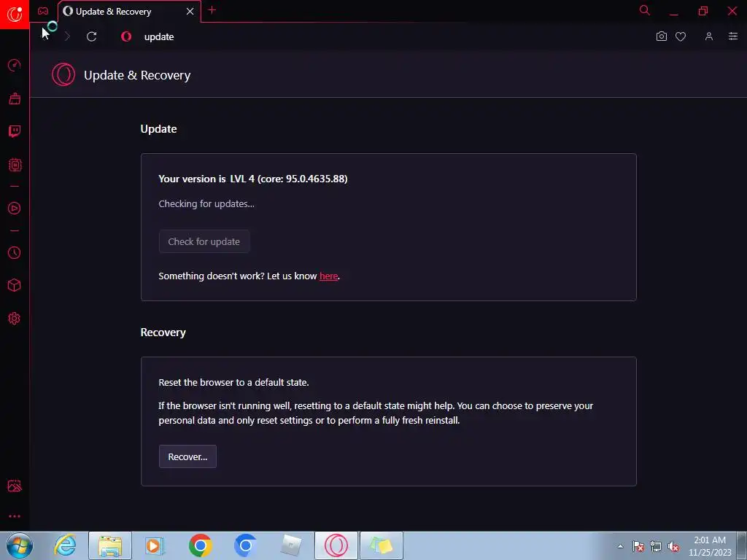The width and height of the screenshot is (747, 560).
Task: Open a new tab with plus button
Action: pyautogui.click(x=212, y=10)
